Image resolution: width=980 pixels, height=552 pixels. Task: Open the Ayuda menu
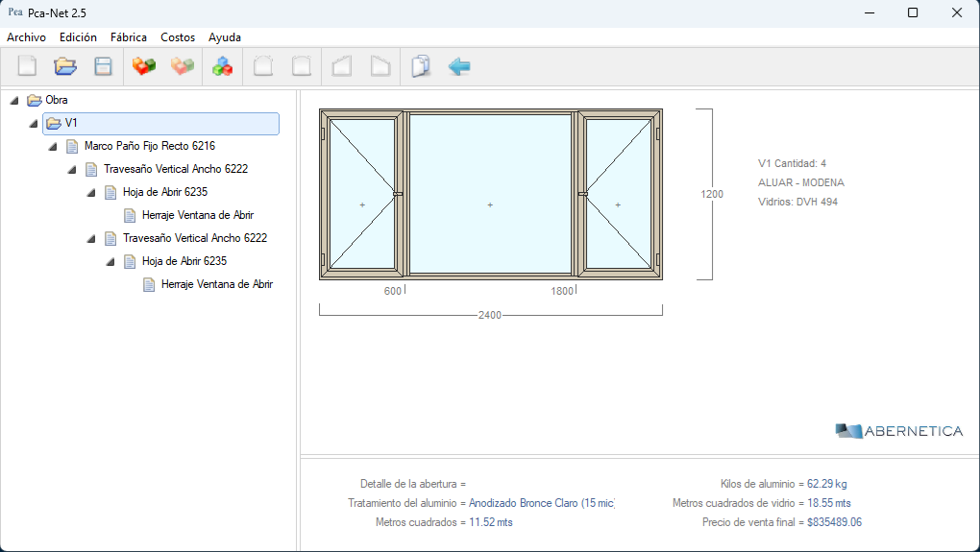[x=225, y=37]
